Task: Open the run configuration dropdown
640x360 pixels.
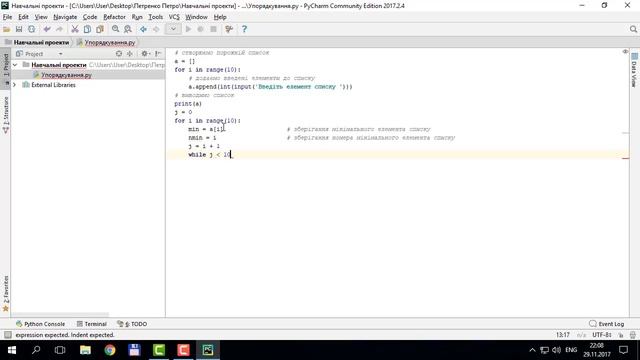Action: (x=173, y=29)
